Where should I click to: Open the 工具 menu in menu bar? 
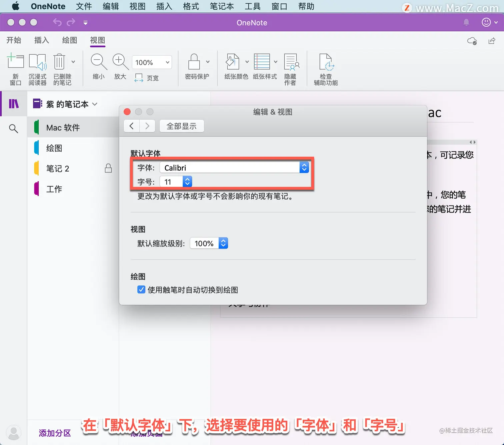tap(253, 6)
